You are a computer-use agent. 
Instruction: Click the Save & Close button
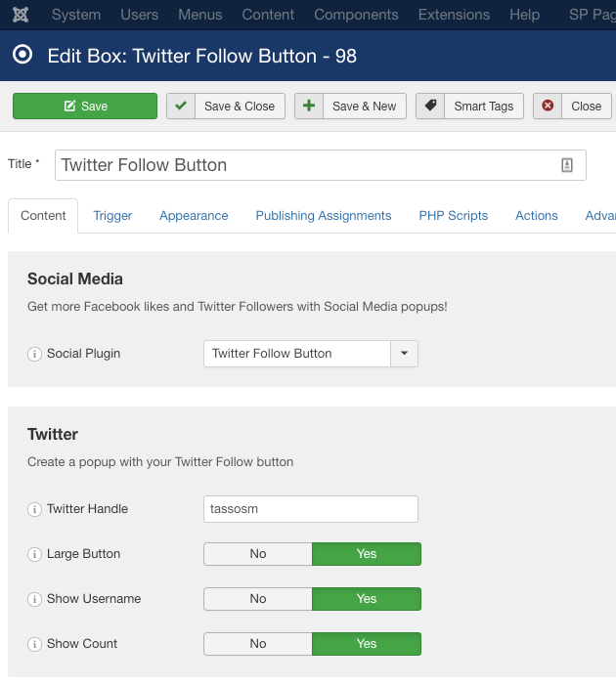coord(226,106)
